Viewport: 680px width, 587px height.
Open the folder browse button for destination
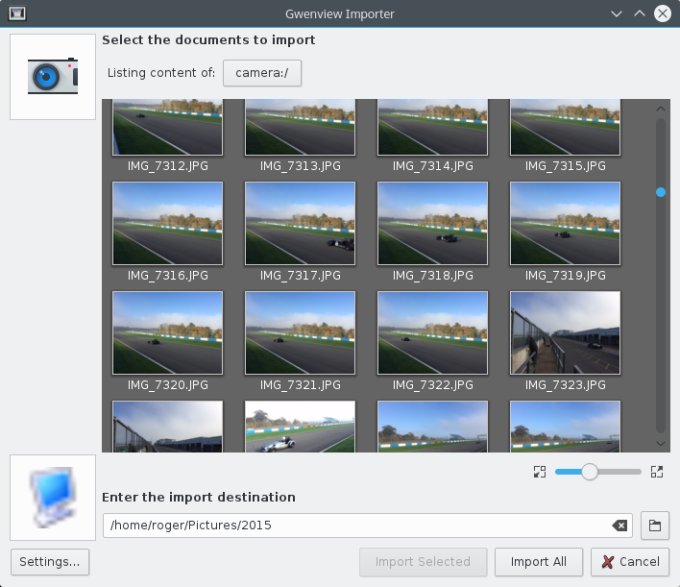654,526
